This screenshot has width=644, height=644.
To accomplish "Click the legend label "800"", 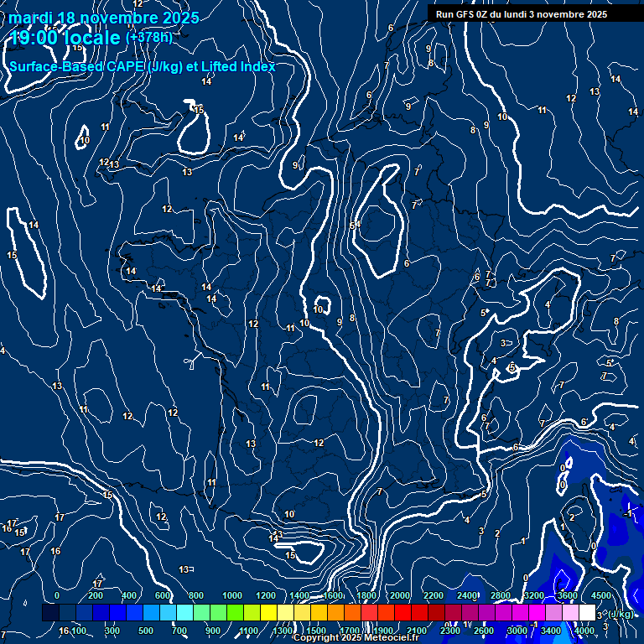I will 196,595.
